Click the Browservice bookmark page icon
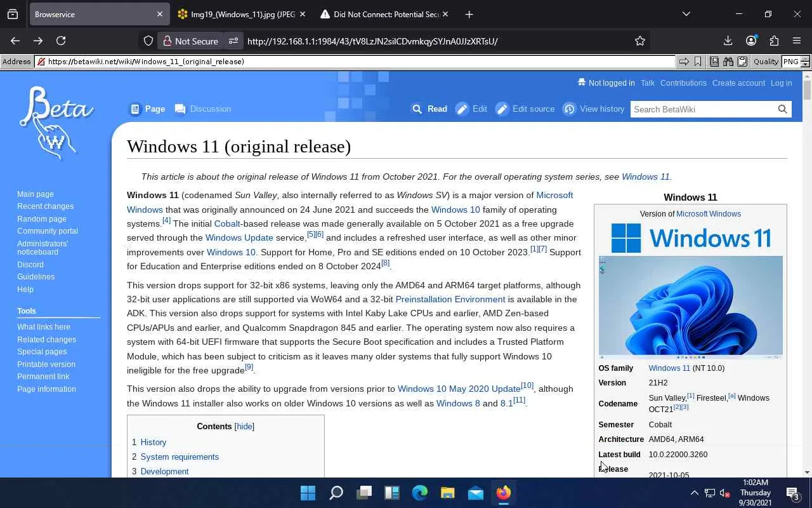This screenshot has width=812, height=508. pos(698,62)
